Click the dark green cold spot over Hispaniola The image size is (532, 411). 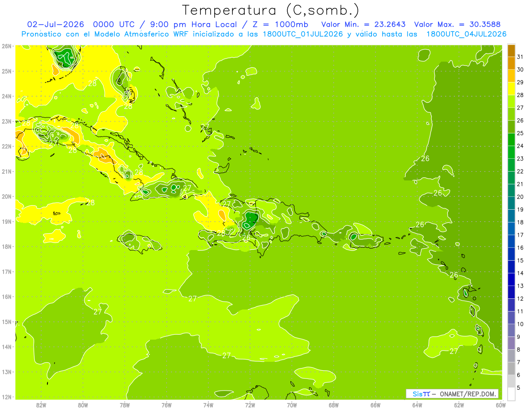pos(251,219)
